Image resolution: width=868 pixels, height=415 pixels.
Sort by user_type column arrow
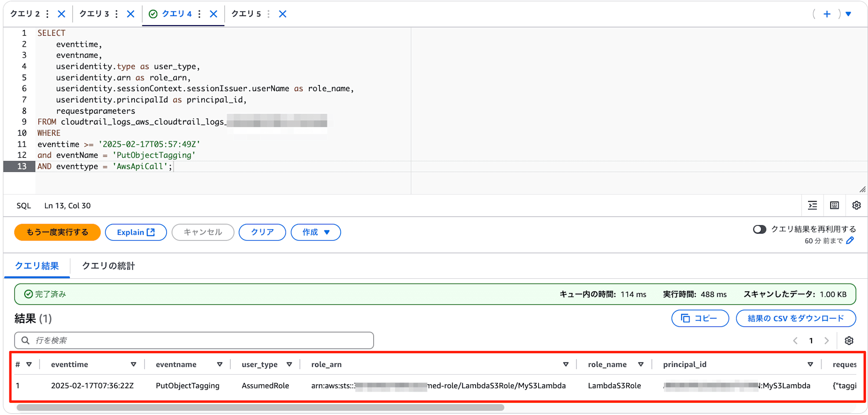[x=289, y=364]
